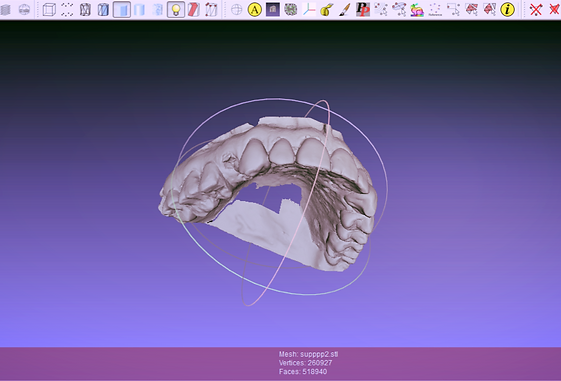Click the 'Faces: 518940' readout
The width and height of the screenshot is (561, 381).
pos(303,372)
